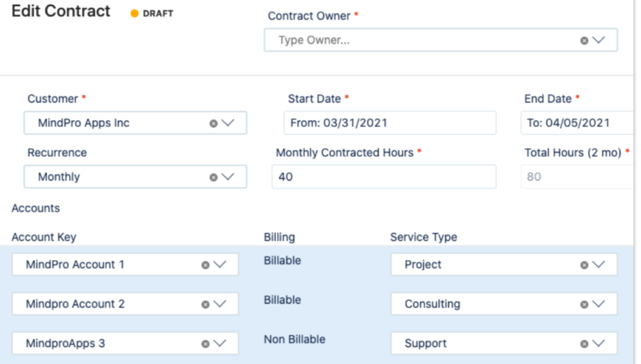641x364 pixels.
Task: Clear the Project service type
Action: 584,265
